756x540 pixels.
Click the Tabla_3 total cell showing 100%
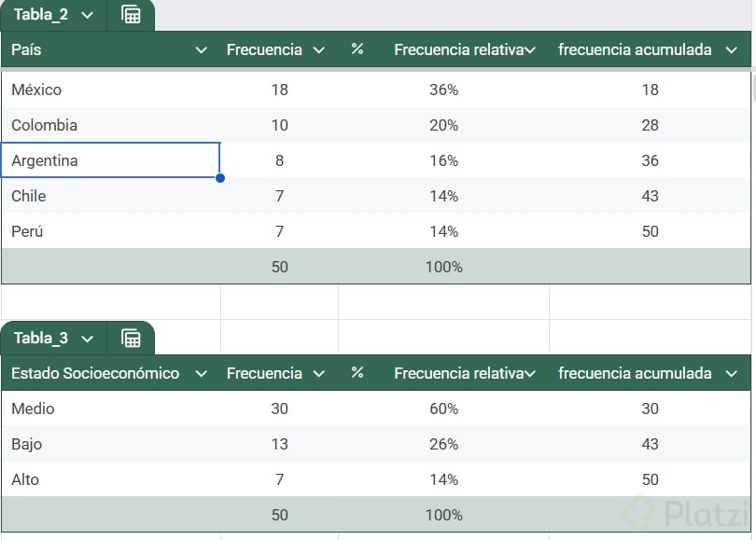pyautogui.click(x=443, y=515)
